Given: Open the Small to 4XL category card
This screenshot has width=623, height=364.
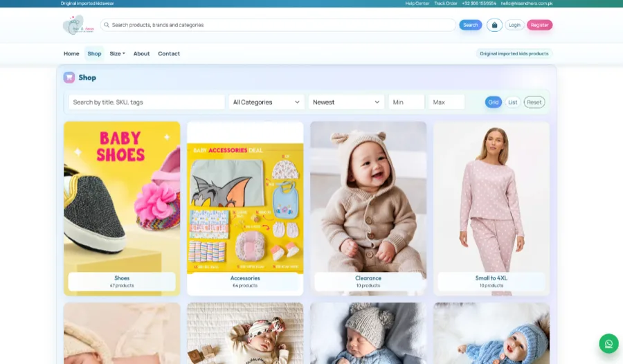Looking at the screenshot, I should point(491,208).
